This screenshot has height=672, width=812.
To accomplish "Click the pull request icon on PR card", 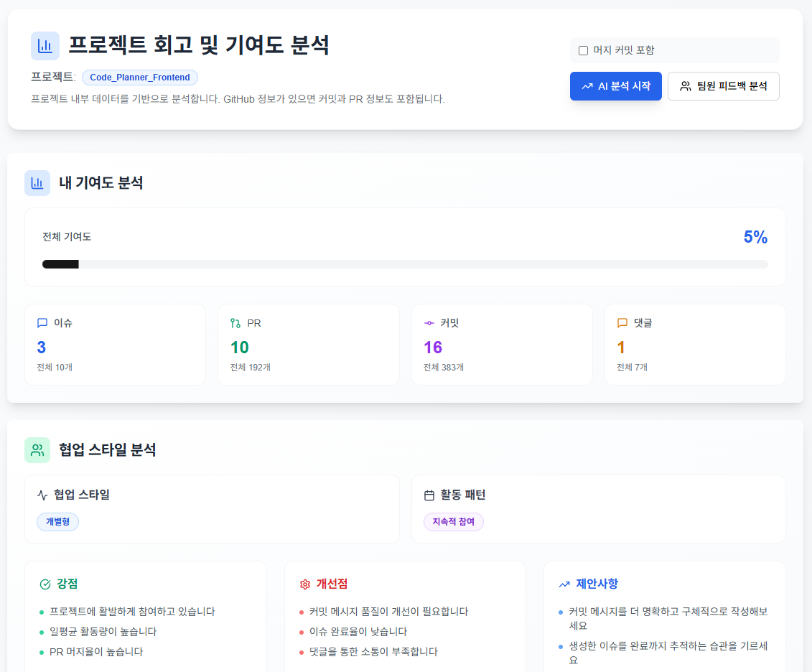I will 235,323.
